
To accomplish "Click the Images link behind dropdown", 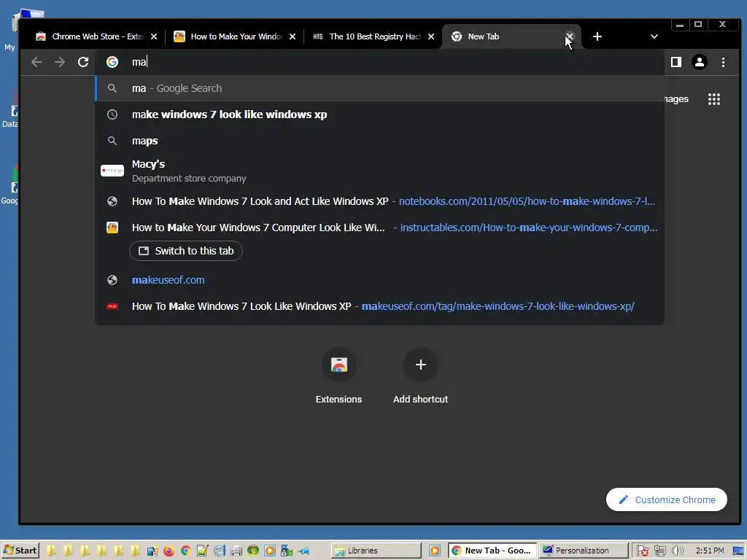I will point(676,99).
